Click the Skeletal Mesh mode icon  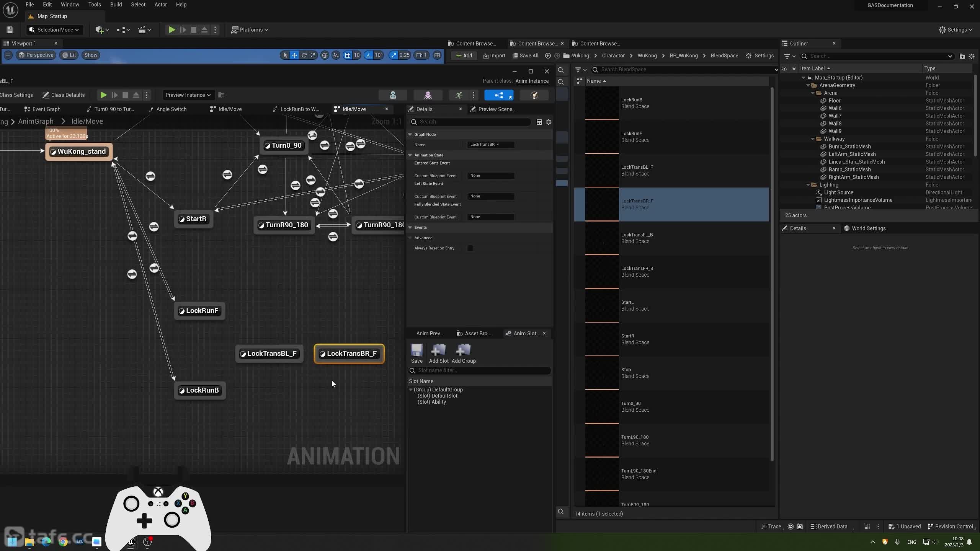tap(428, 95)
